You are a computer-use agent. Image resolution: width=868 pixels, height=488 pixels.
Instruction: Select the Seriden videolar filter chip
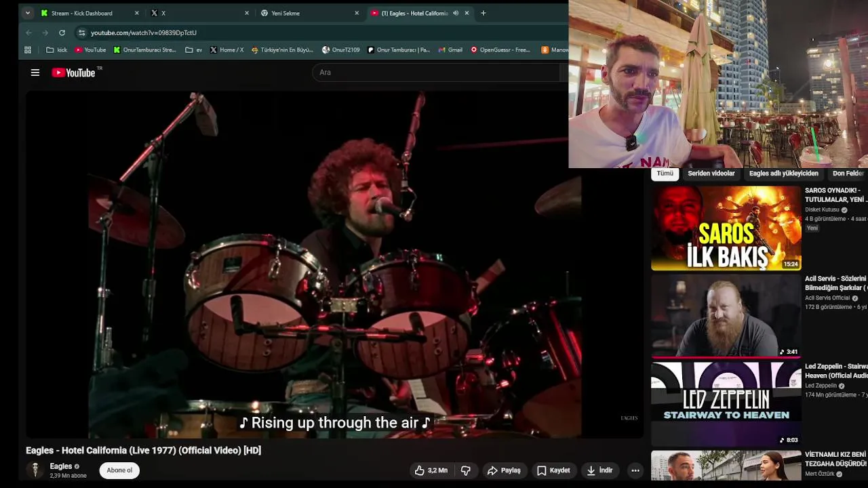pyautogui.click(x=711, y=174)
